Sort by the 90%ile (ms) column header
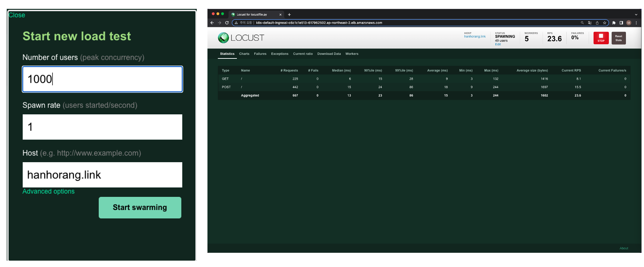 (373, 70)
